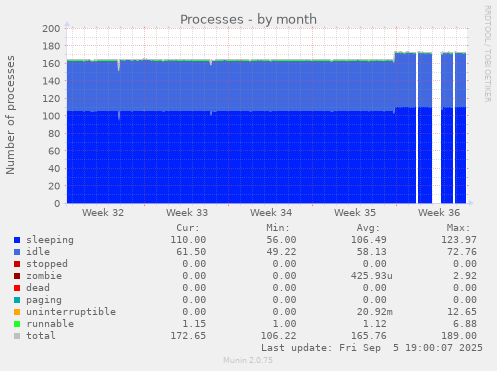This screenshot has width=497, height=371.
Task: Click the 'Last update' timestamp text
Action: pyautogui.click(x=372, y=348)
